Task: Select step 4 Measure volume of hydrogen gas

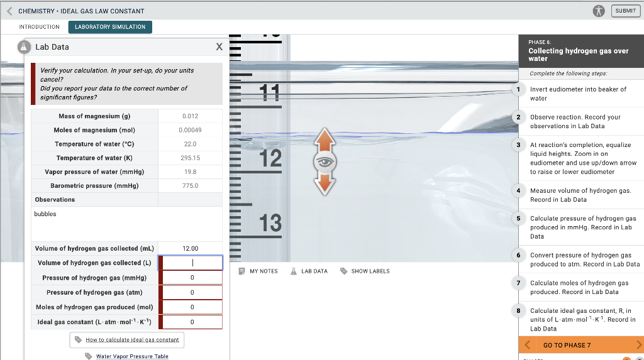Action: pos(581,195)
